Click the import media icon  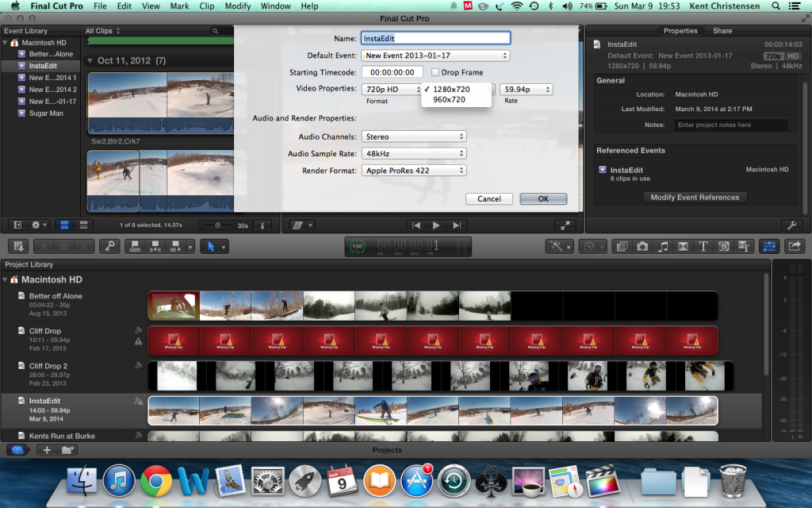click(x=17, y=247)
